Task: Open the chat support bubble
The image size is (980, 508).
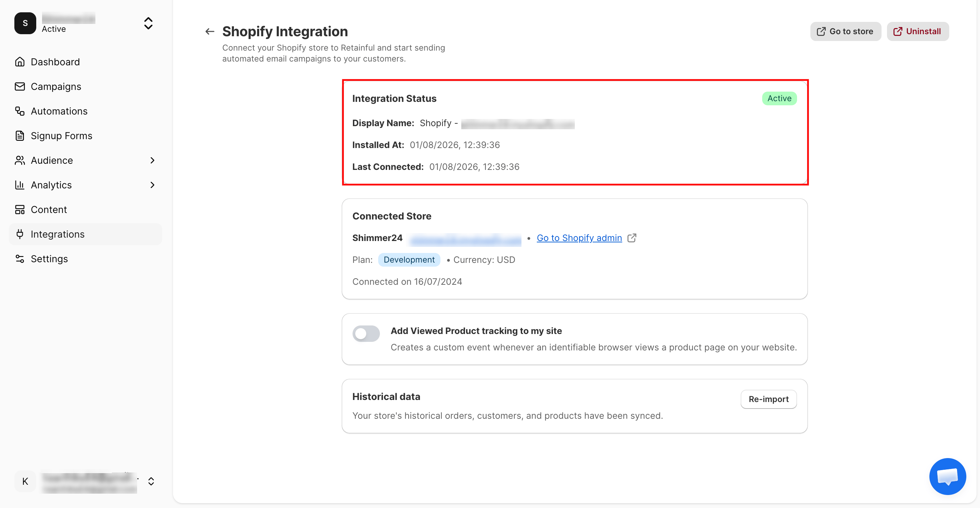Action: coord(947,477)
